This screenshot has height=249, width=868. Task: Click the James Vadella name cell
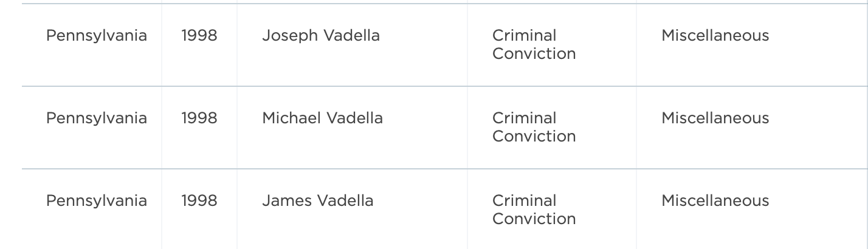317,201
